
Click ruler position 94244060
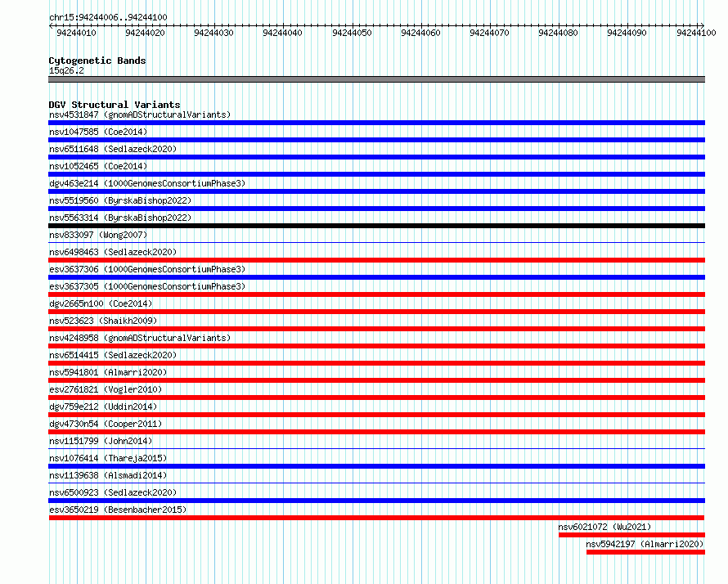click(x=420, y=33)
